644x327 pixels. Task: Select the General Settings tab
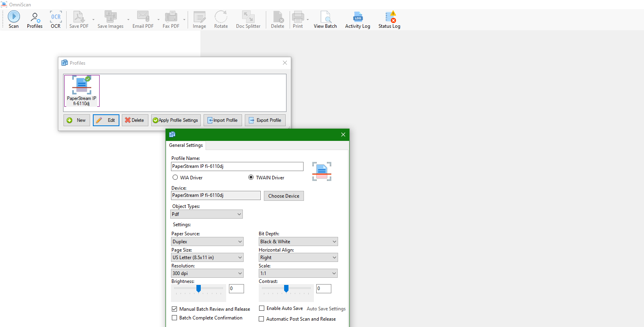[186, 145]
